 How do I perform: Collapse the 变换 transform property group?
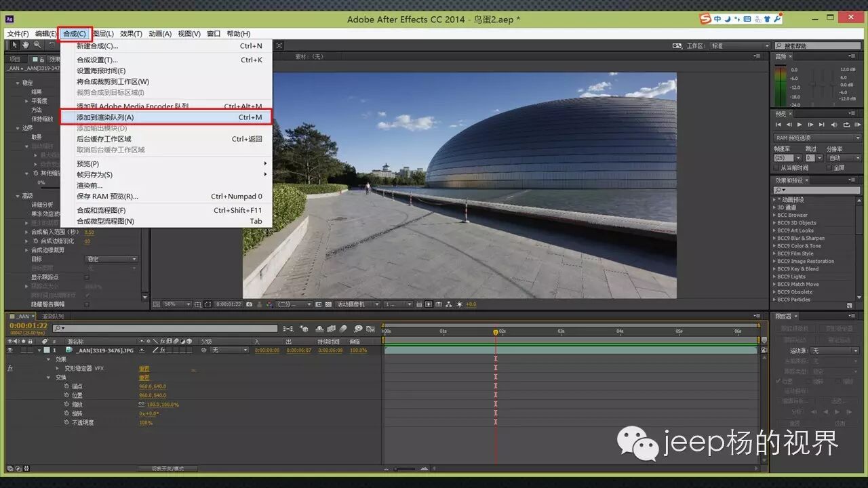49,378
